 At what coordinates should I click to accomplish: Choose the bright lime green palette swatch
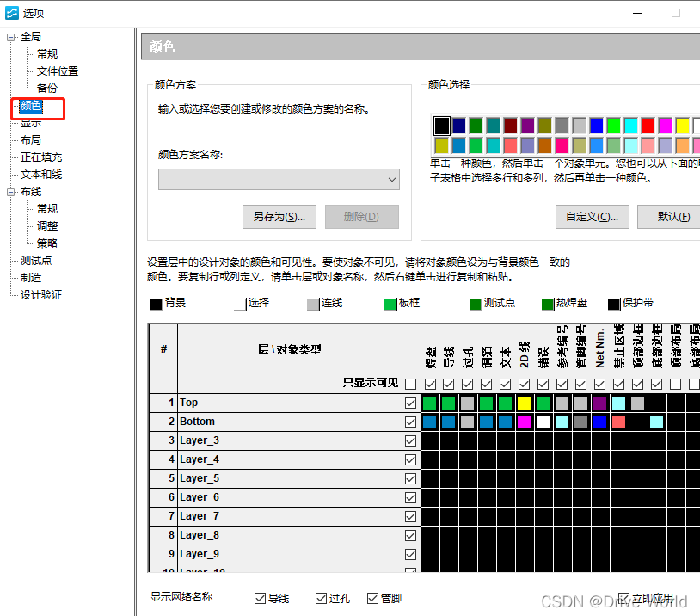coord(613,126)
